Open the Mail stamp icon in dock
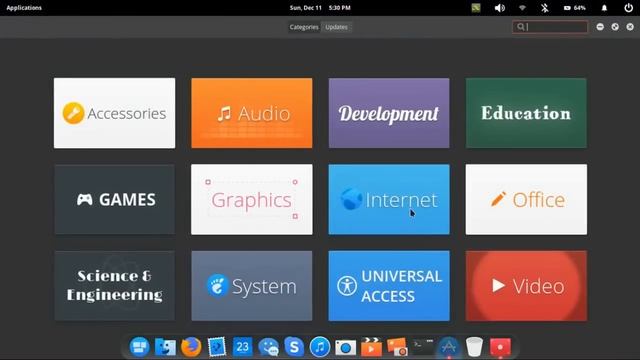Screen dimensions: 640x360 217,347
